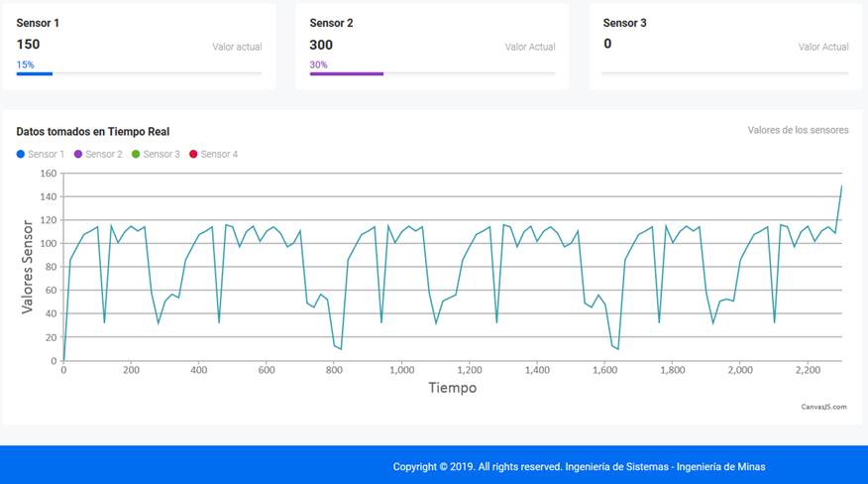868x484 pixels.
Task: Click the 1,000 tick label on x-axis
Action: [x=401, y=370]
